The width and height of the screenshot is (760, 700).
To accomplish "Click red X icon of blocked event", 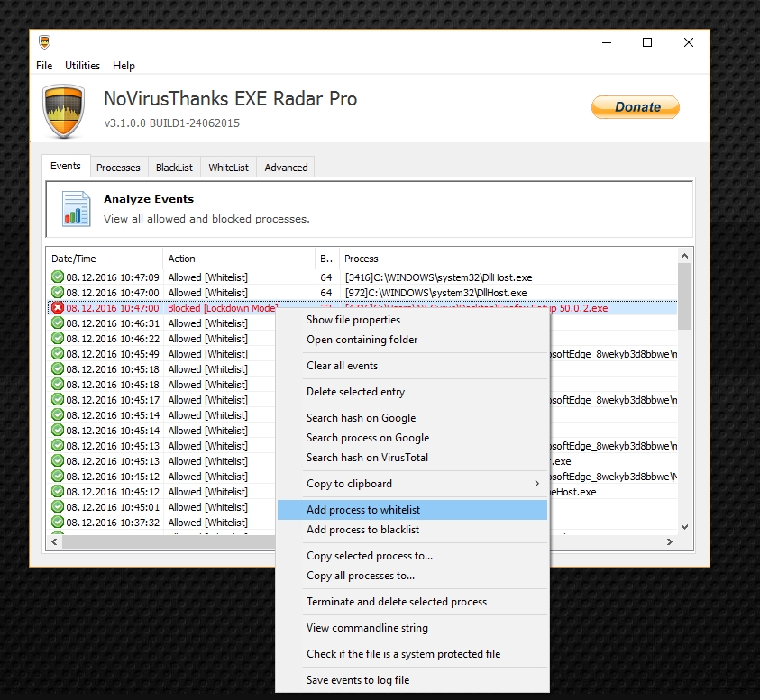I will click(58, 307).
